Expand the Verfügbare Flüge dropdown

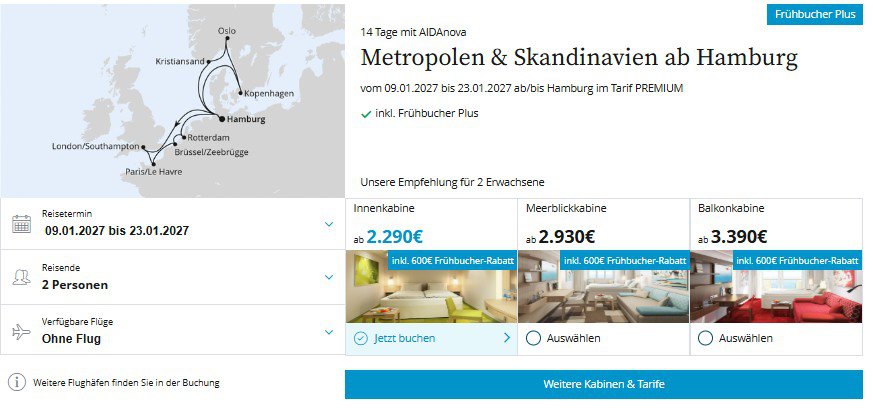point(328,333)
